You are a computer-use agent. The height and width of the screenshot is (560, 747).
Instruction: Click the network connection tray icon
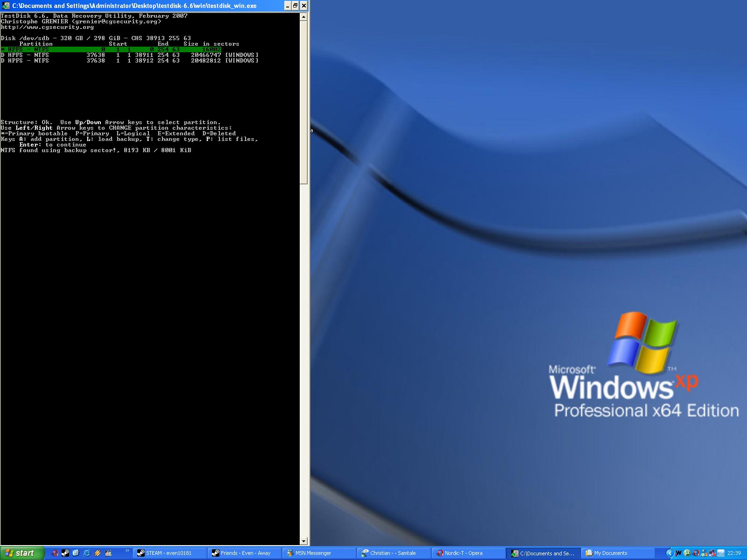(712, 553)
